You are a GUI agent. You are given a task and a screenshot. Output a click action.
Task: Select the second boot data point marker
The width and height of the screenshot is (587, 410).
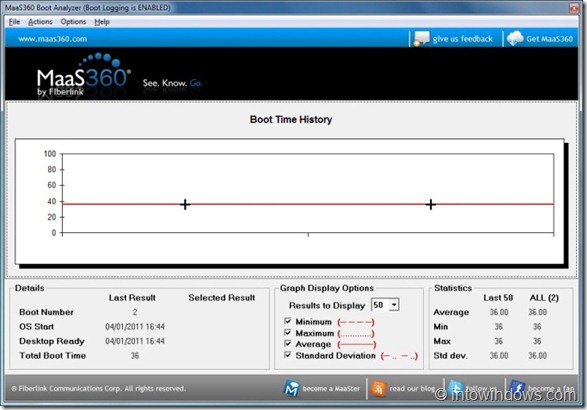click(431, 204)
